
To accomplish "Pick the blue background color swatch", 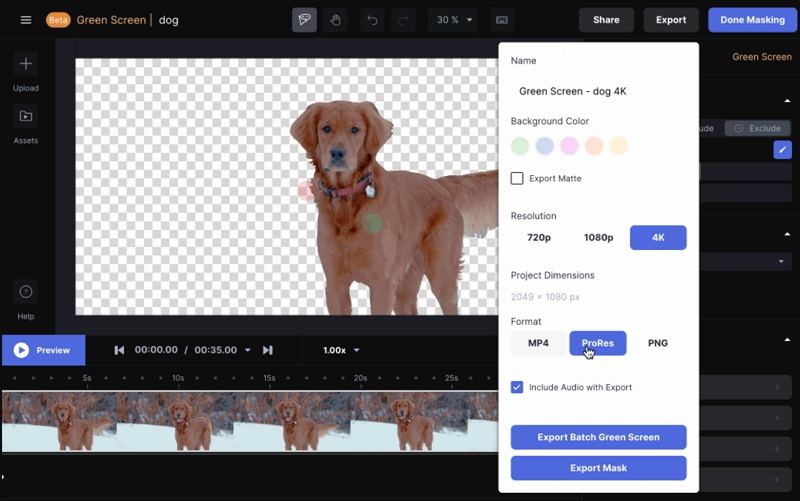I will point(544,146).
